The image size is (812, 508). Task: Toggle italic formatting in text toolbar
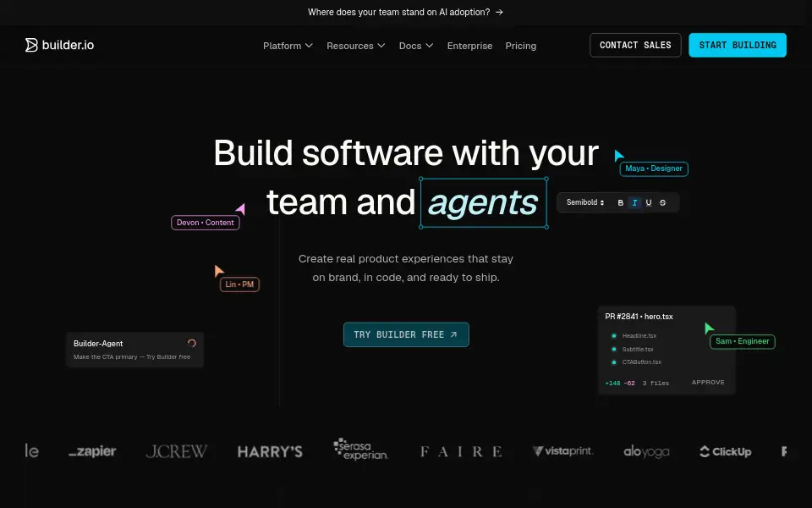[x=634, y=202]
